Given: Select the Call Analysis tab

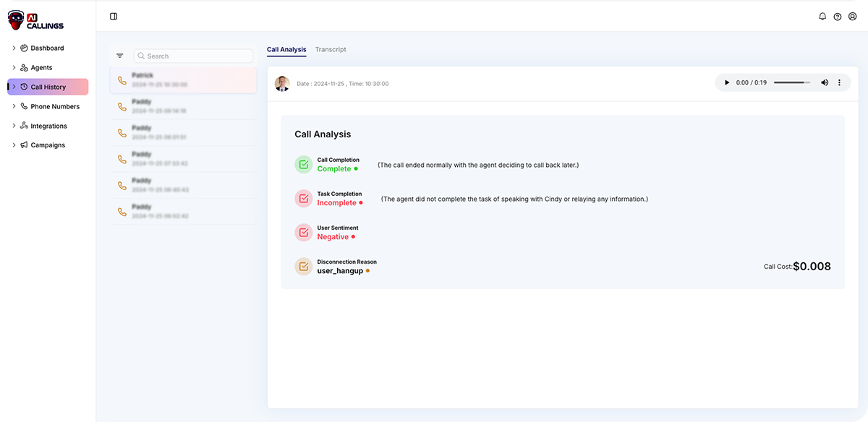Looking at the screenshot, I should coord(286,50).
